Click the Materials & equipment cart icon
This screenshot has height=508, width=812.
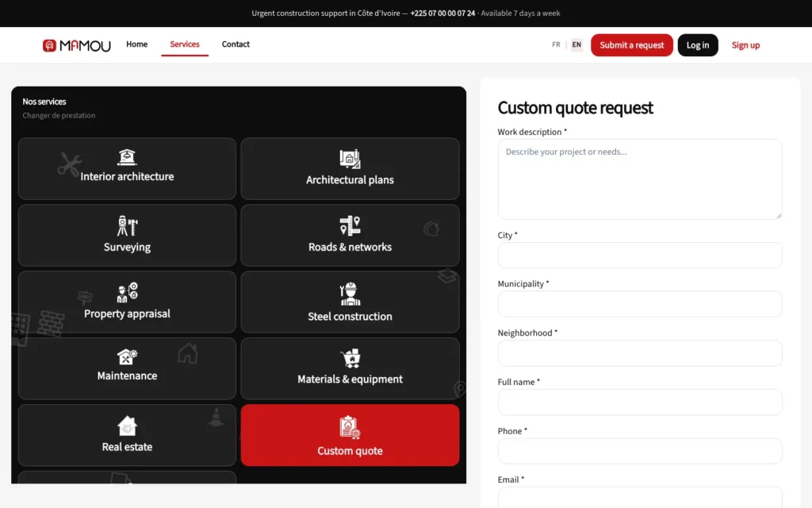[x=350, y=359]
